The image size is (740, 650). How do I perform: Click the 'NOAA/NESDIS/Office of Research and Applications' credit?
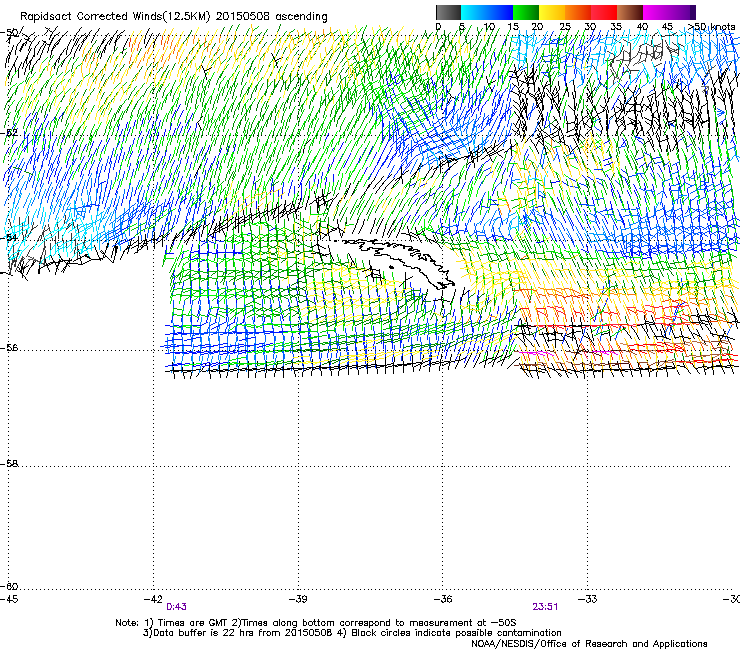tap(589, 644)
